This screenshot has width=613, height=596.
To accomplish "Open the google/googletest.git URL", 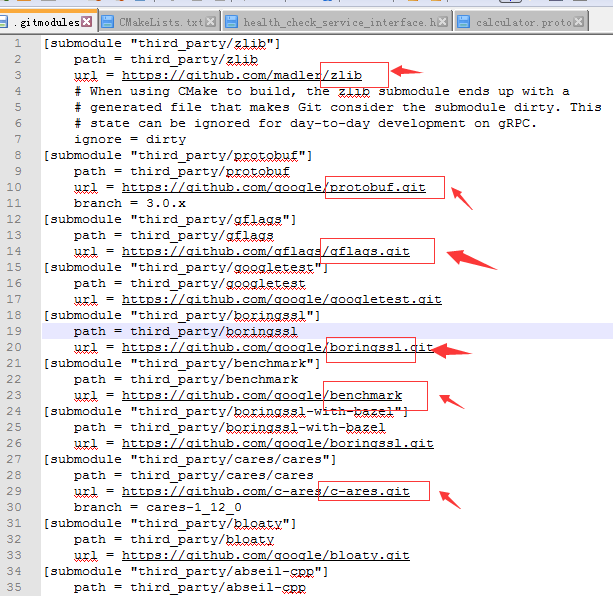I will click(x=282, y=299).
